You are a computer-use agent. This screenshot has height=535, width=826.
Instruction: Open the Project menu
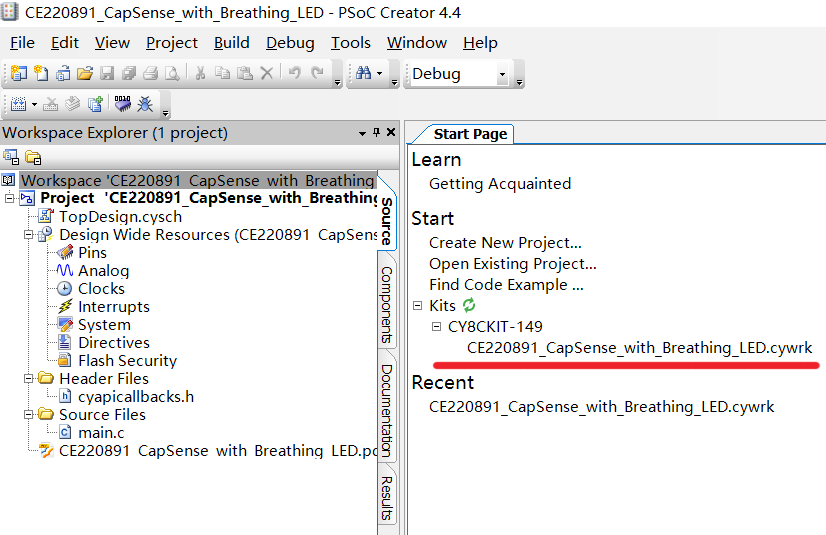172,43
